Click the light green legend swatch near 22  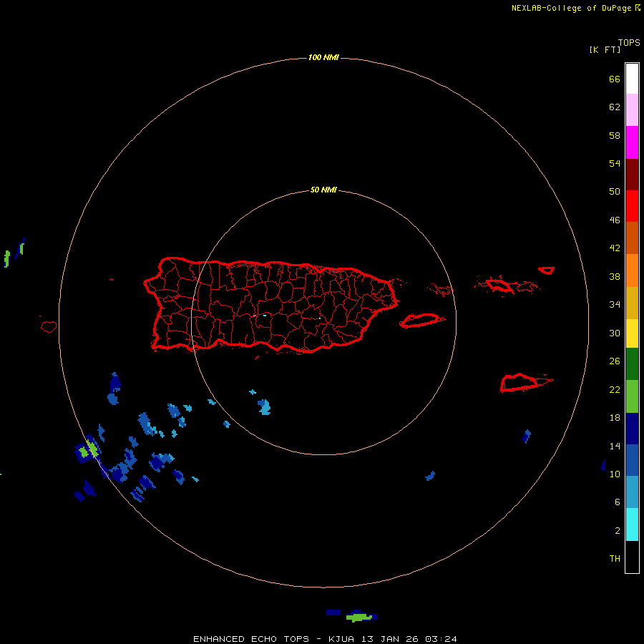click(632, 396)
